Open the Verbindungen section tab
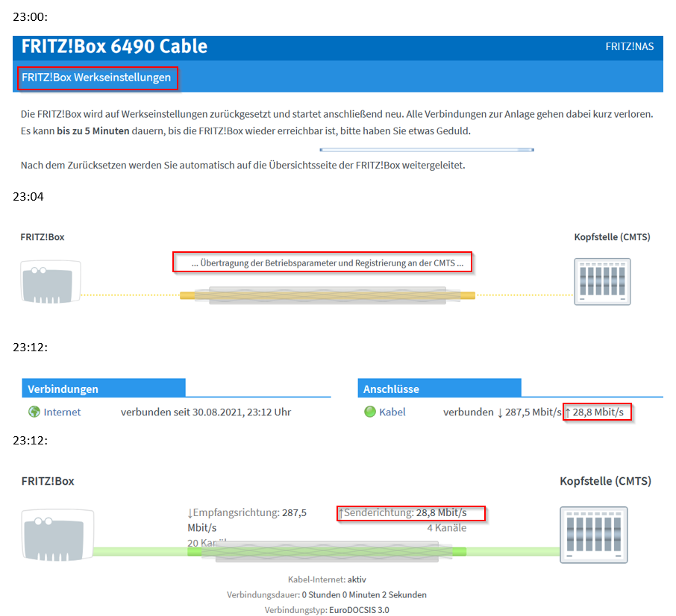This screenshot has width=676, height=616. pyautogui.click(x=104, y=388)
